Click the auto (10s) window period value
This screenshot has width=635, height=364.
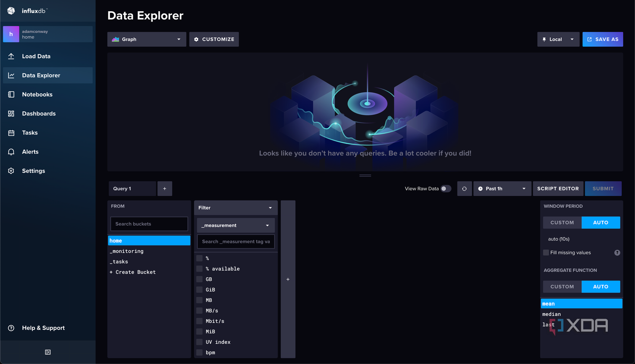(559, 239)
